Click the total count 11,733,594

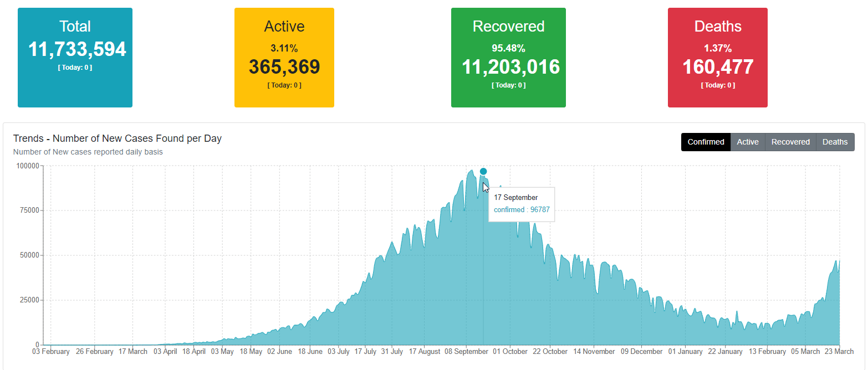[77, 49]
